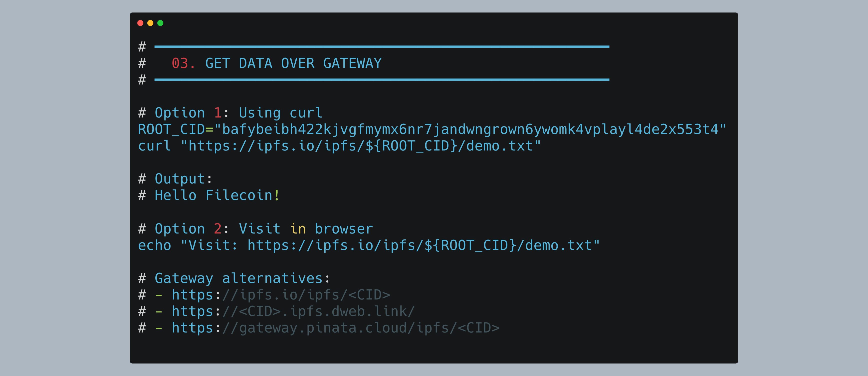Click the red "03." section number
This screenshot has height=376, width=868.
[183, 63]
